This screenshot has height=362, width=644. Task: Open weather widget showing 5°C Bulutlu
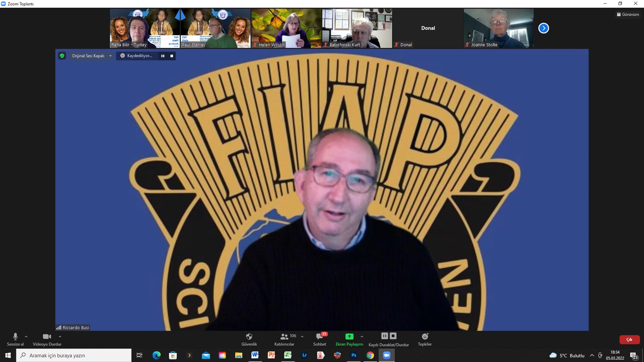pyautogui.click(x=567, y=356)
